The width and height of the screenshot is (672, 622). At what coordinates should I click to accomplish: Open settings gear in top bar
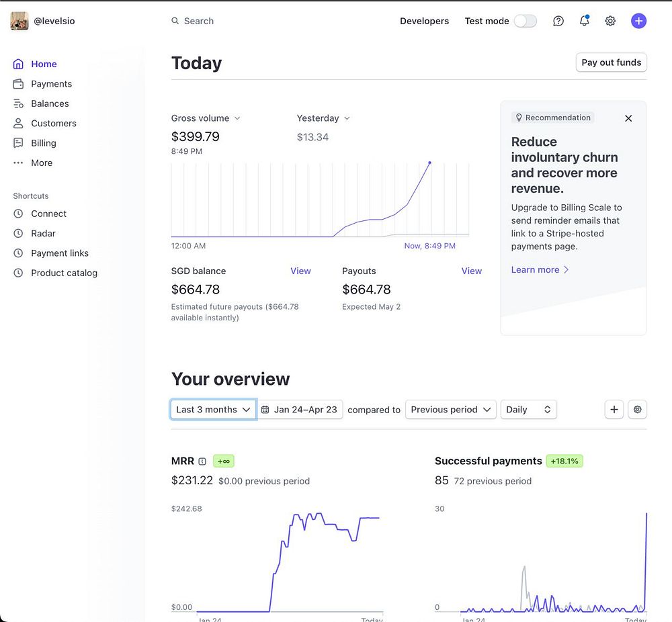click(x=610, y=21)
